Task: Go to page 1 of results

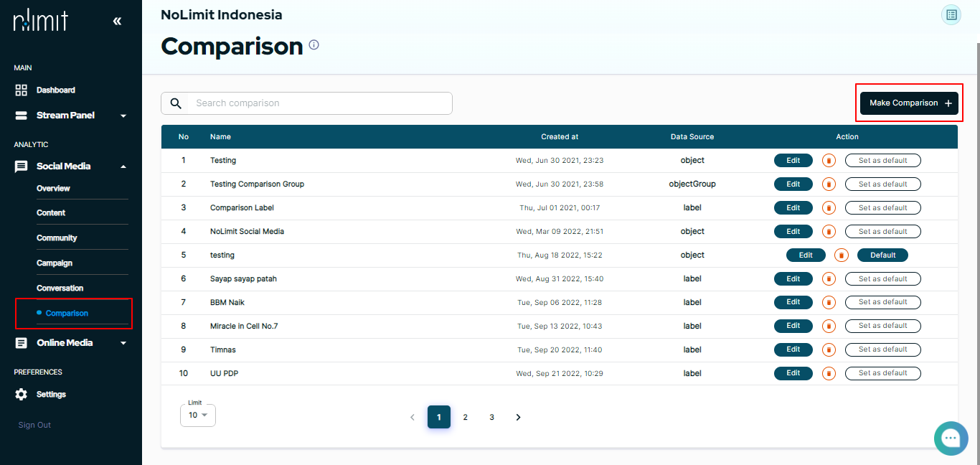Action: click(x=439, y=417)
